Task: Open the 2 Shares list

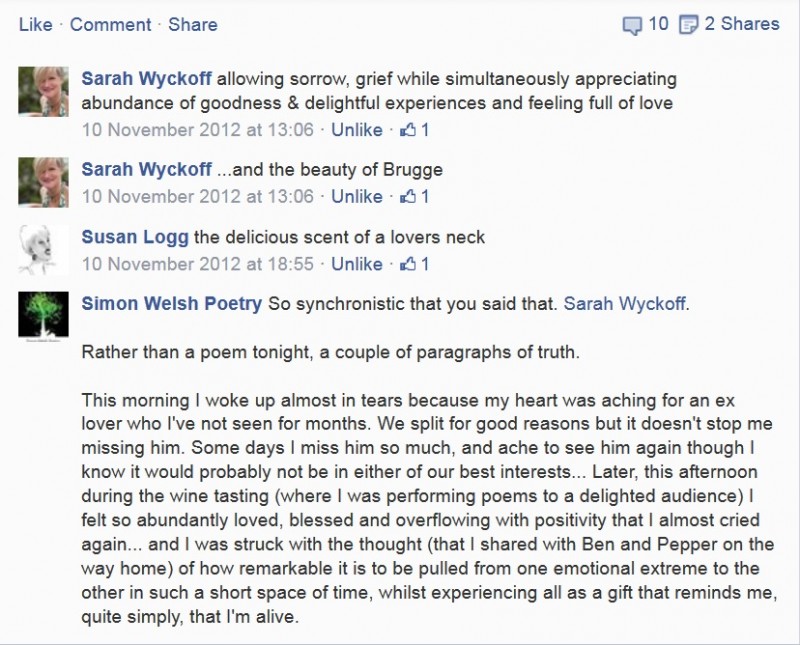Action: (742, 24)
